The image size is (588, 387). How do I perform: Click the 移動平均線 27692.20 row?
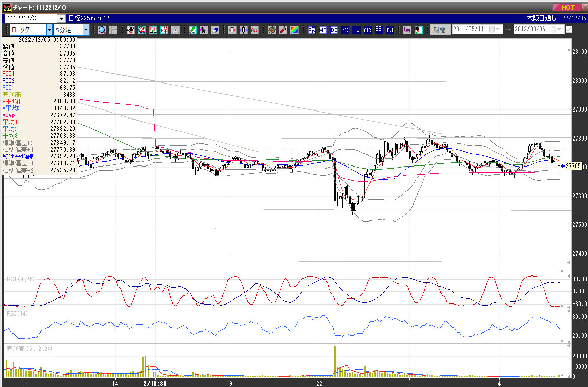tap(39, 156)
